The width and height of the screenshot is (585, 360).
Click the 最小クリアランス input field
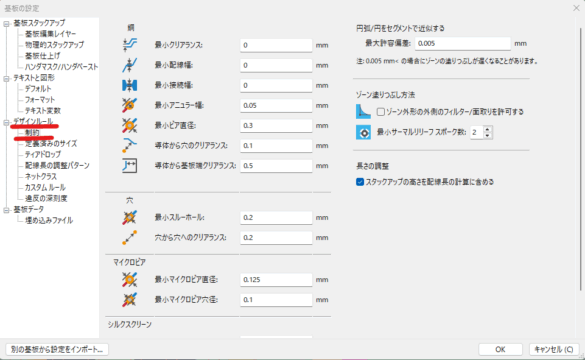pos(276,45)
